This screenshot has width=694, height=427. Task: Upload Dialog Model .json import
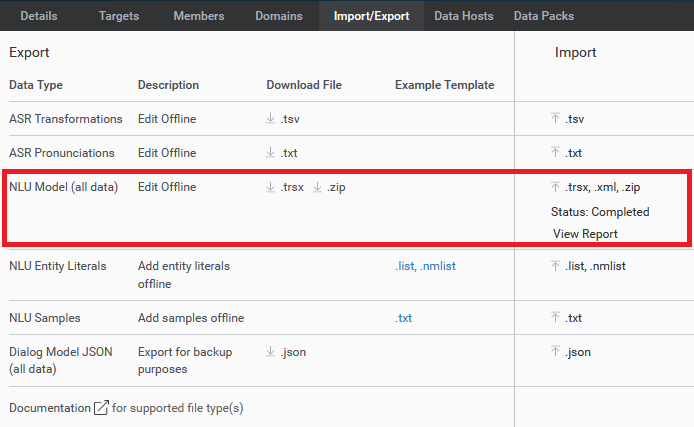[x=570, y=352]
